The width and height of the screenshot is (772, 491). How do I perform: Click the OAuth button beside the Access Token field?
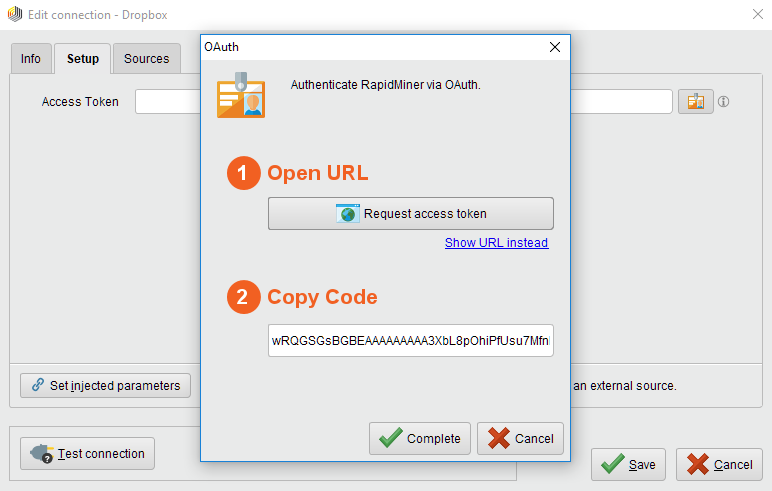pos(695,101)
